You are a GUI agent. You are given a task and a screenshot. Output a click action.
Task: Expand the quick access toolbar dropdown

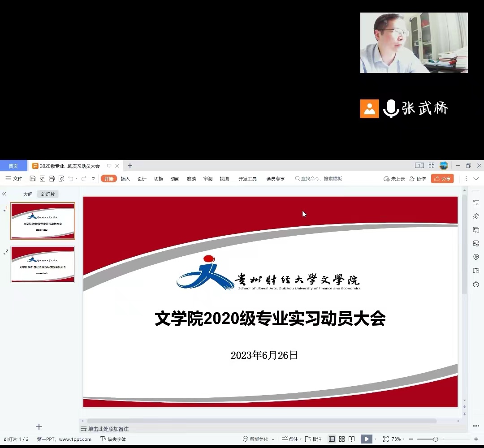point(93,179)
